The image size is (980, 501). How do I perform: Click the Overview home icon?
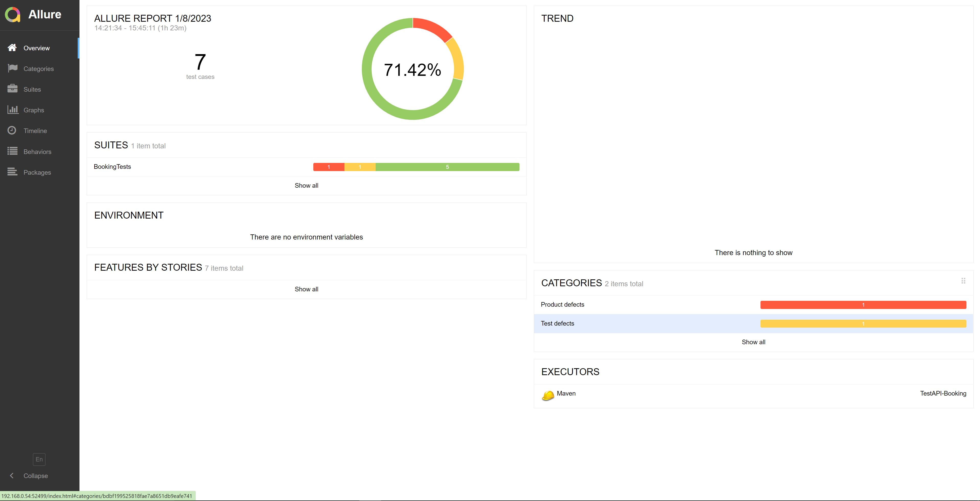click(12, 47)
